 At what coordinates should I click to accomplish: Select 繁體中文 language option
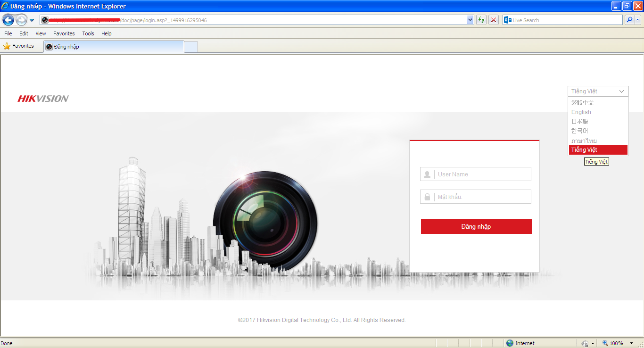click(598, 102)
